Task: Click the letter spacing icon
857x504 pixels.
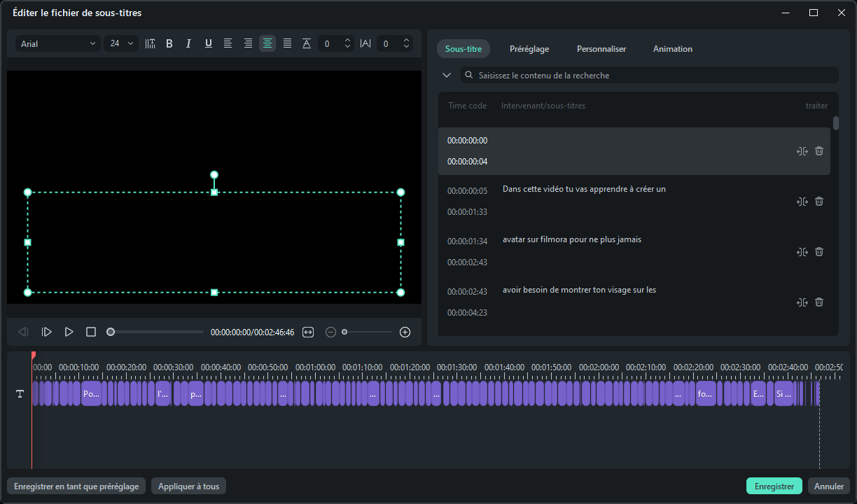Action: (x=365, y=43)
